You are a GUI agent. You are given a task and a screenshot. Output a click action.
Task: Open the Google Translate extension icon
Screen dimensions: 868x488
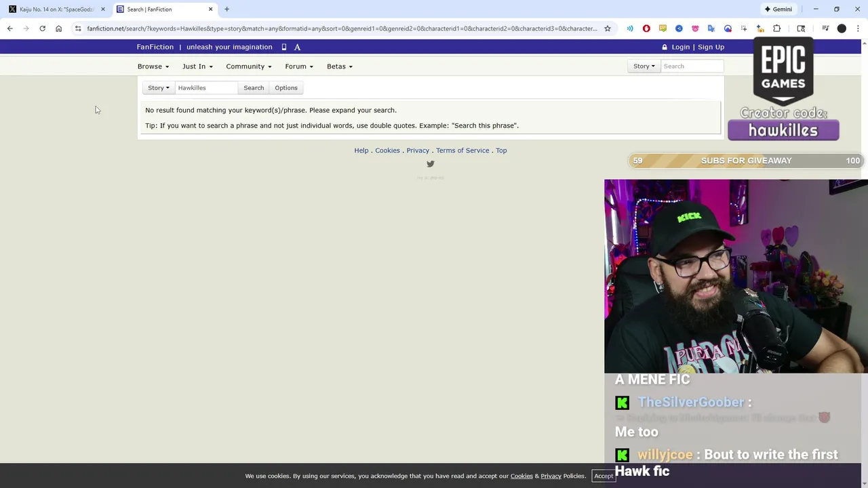coord(711,28)
